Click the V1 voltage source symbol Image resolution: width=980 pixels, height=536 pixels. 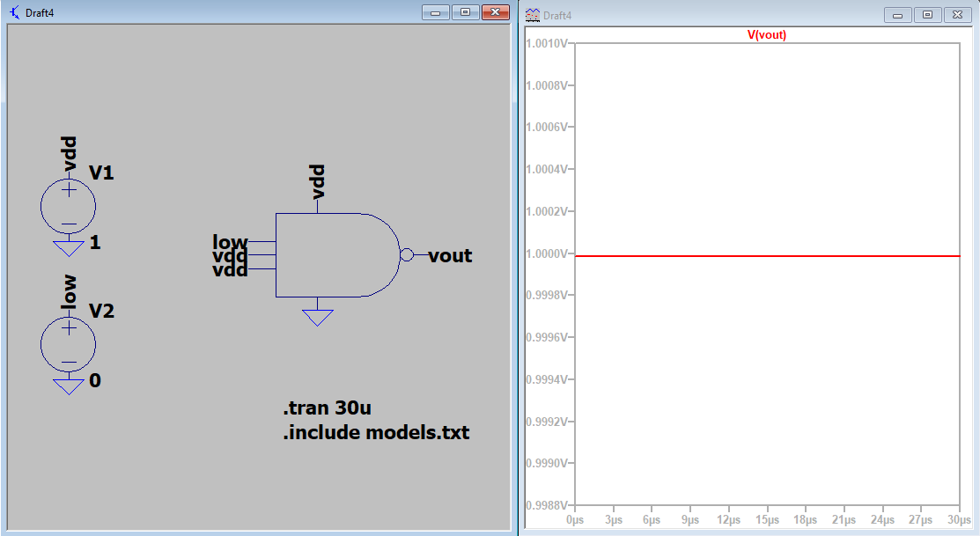[x=69, y=205]
